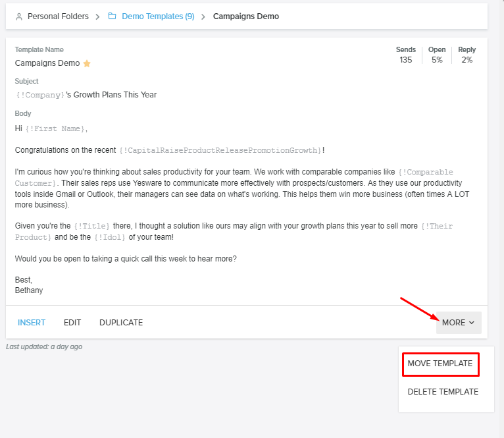Toggle the favorite star next to Campaigns Demo
This screenshot has width=504, height=438.
coord(87,64)
